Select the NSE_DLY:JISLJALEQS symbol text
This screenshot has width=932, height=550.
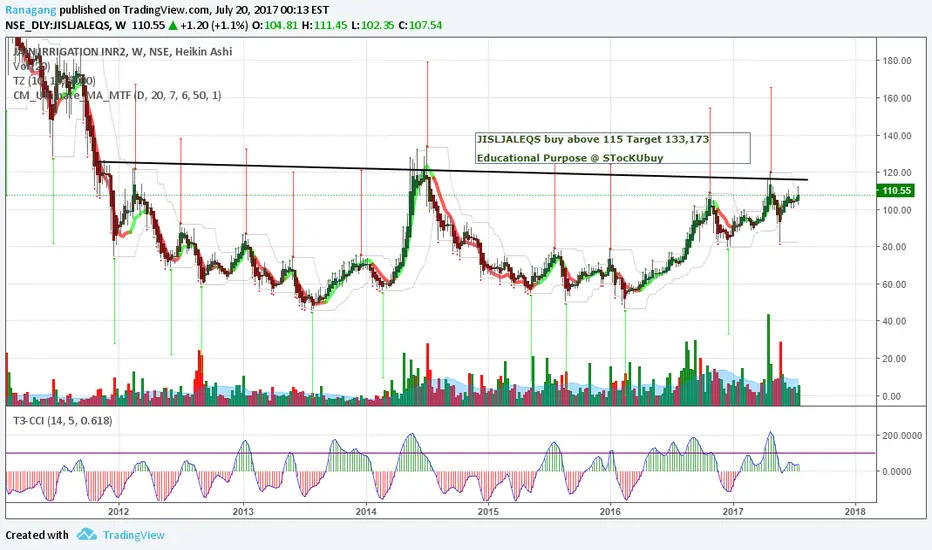pos(59,25)
